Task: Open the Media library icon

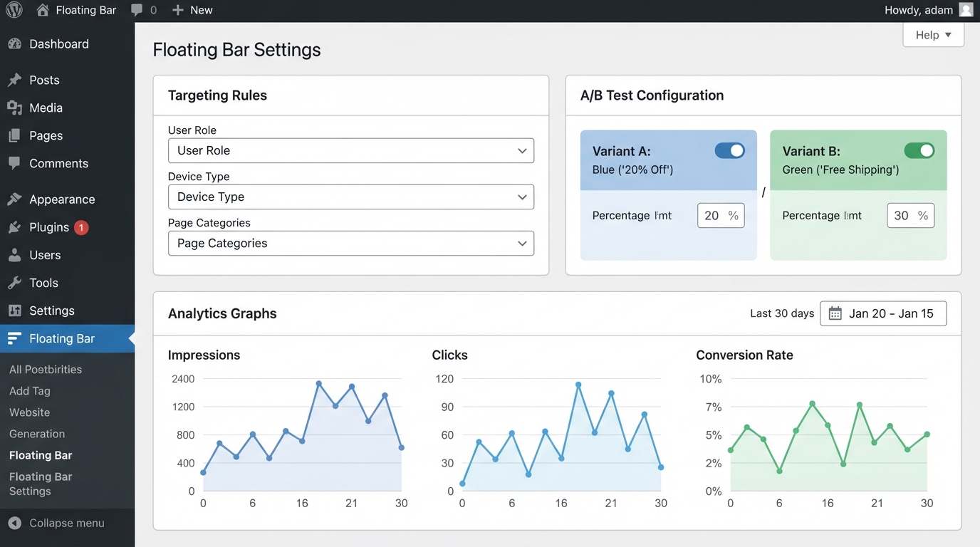Action: (x=16, y=108)
